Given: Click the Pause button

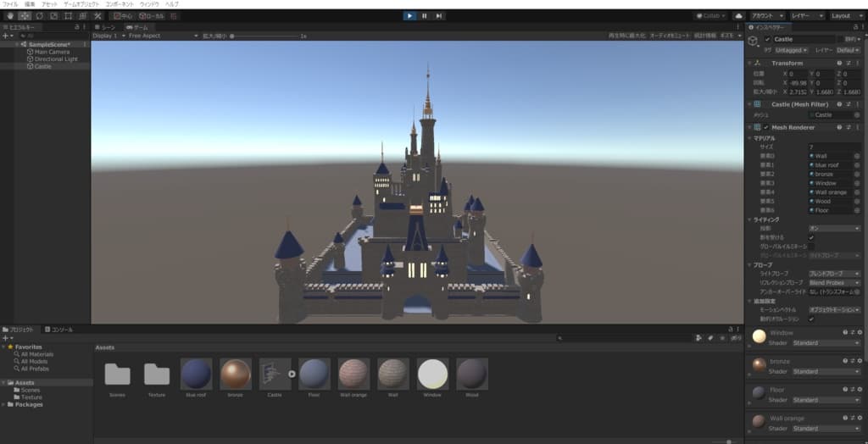Looking at the screenshot, I should (x=424, y=15).
